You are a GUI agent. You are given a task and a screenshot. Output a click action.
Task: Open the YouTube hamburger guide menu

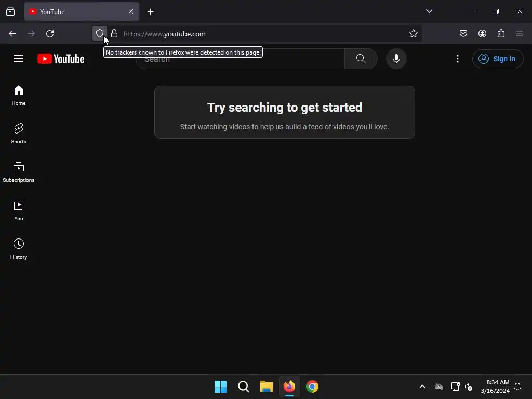coord(19,59)
